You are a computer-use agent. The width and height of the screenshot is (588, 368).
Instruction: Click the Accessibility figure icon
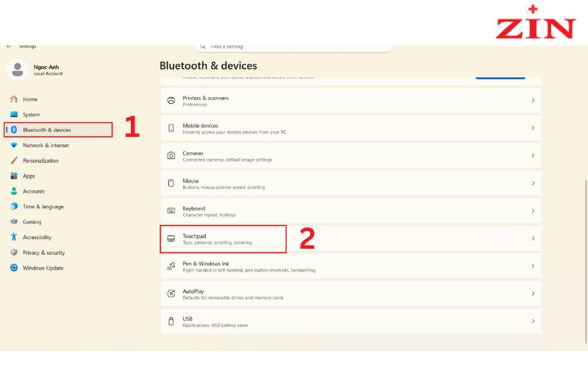click(x=14, y=237)
